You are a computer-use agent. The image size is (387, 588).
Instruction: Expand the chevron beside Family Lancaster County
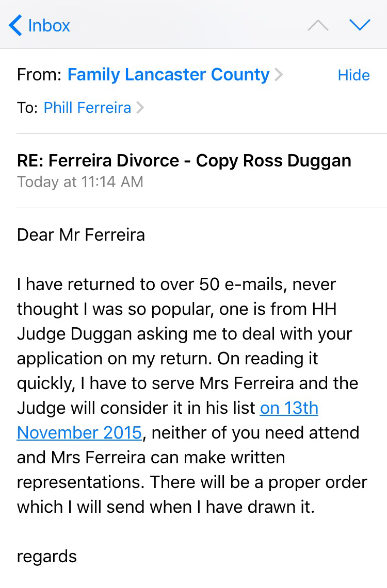pyautogui.click(x=279, y=75)
